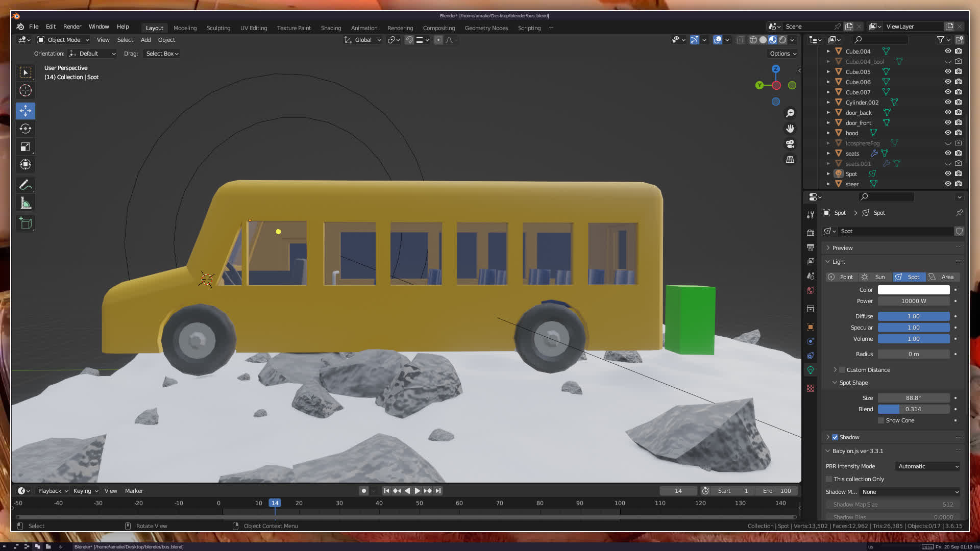Screen dimensions: 980x551
Task: Click the Add Cube tool
Action: click(26, 223)
